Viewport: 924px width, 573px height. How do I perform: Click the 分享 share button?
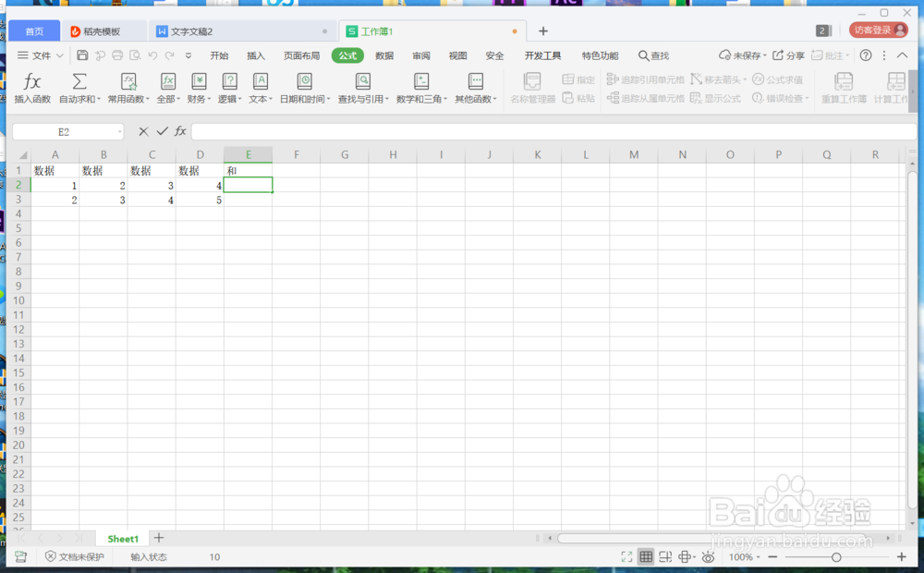coord(788,55)
